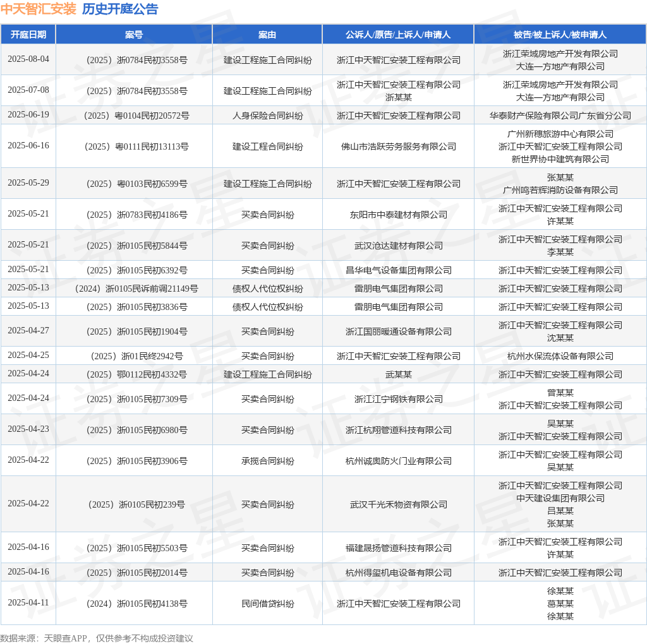Select defendant name 沈某某
The height and width of the screenshot is (644, 647).
[560, 338]
